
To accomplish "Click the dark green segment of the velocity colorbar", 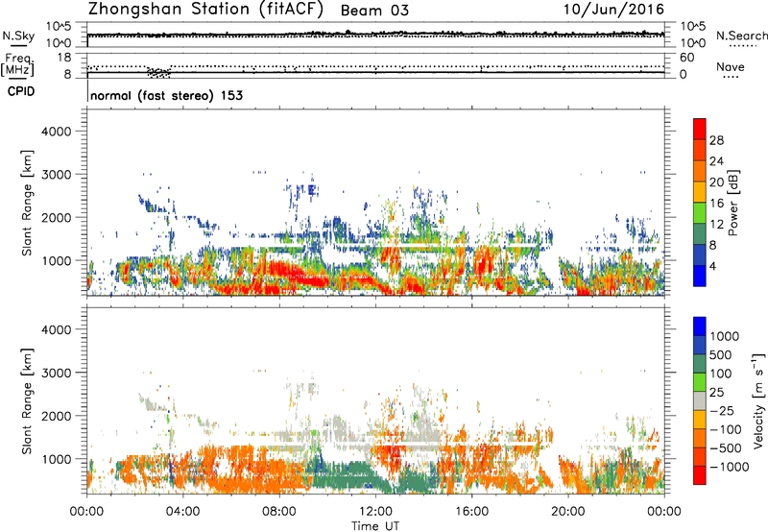I will 700,364.
